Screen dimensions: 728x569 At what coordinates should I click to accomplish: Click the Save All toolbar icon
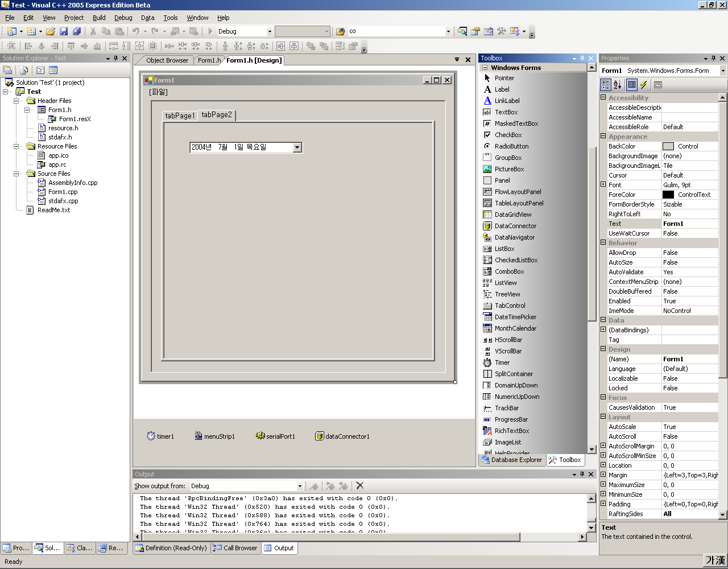(77, 31)
